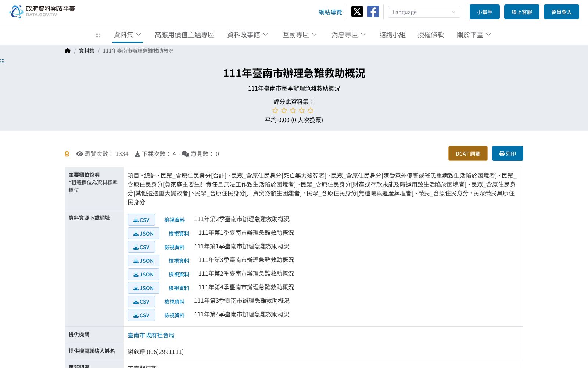The height and width of the screenshot is (368, 588).
Task: Click the DCAT 詞彙 button
Action: [x=468, y=153]
